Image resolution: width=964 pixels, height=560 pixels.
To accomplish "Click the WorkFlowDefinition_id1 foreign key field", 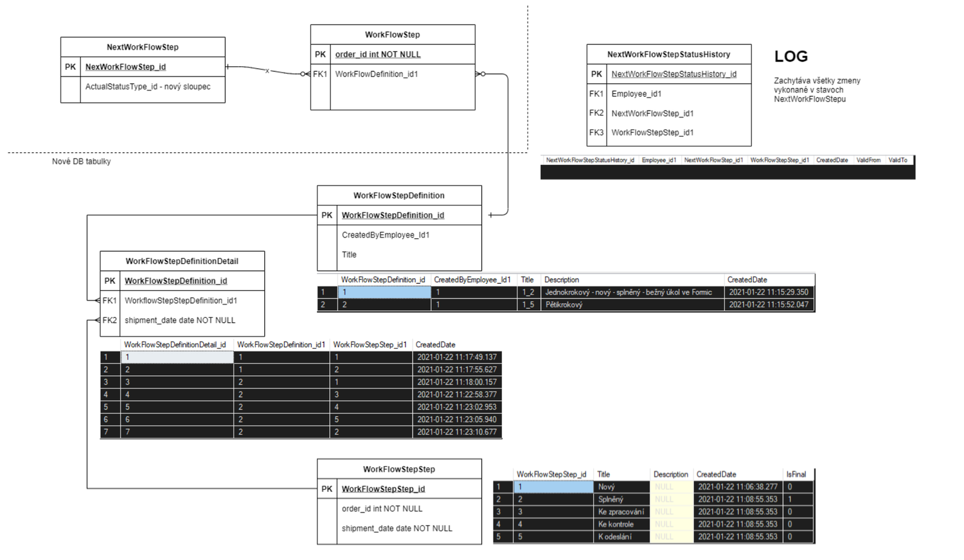I will [377, 74].
